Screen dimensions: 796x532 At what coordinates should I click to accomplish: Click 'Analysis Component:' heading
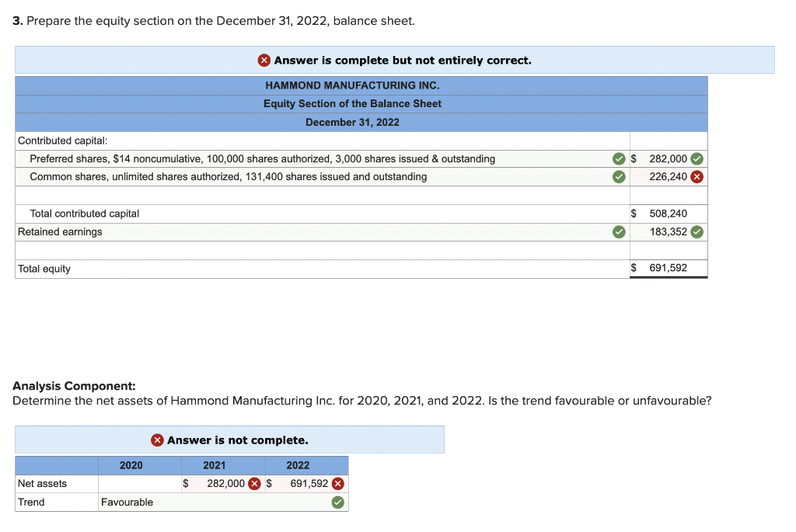(74, 386)
